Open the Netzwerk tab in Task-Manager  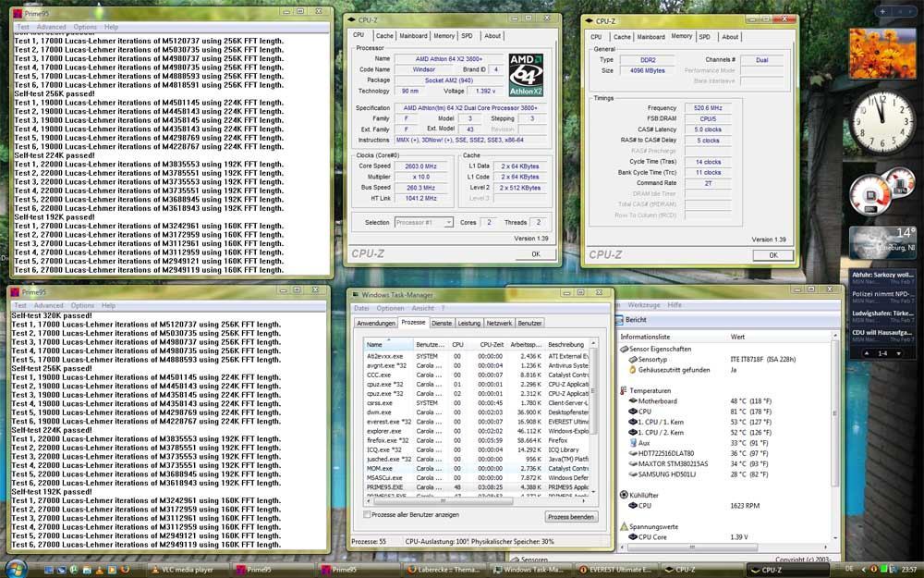[499, 323]
